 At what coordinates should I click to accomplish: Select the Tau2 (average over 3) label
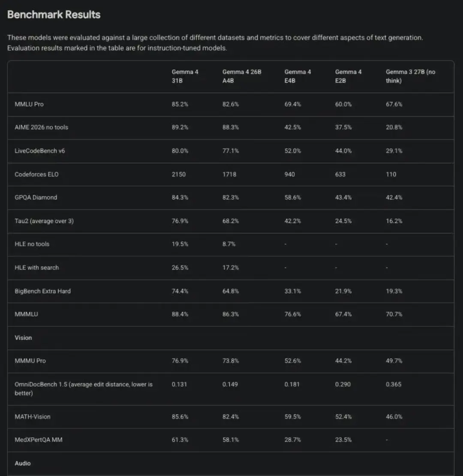(44, 221)
